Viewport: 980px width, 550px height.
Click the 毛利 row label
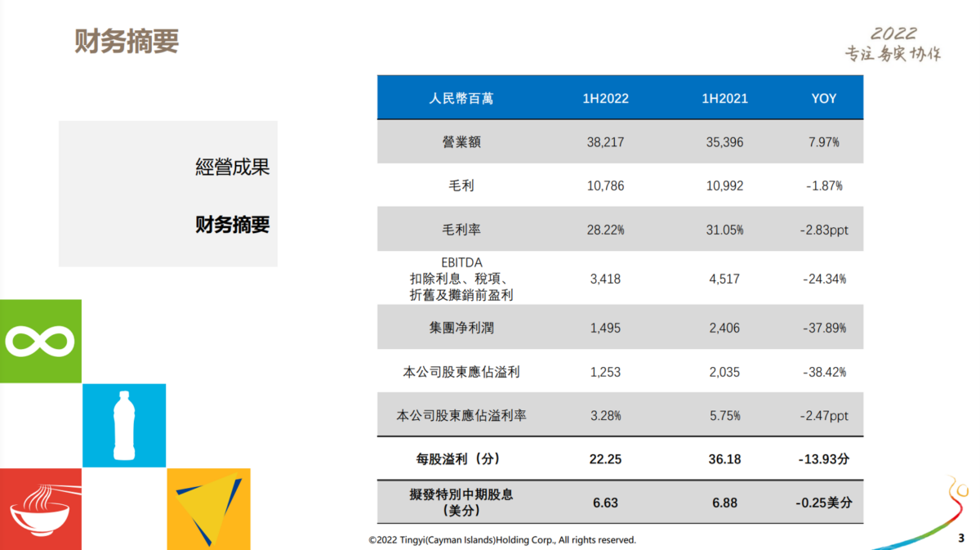[x=461, y=186]
